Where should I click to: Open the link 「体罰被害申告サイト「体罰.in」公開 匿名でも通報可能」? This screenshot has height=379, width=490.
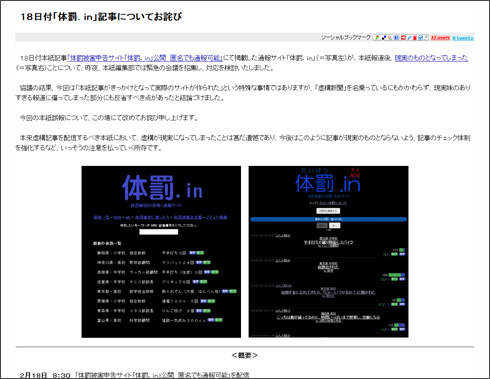pyautogui.click(x=145, y=58)
